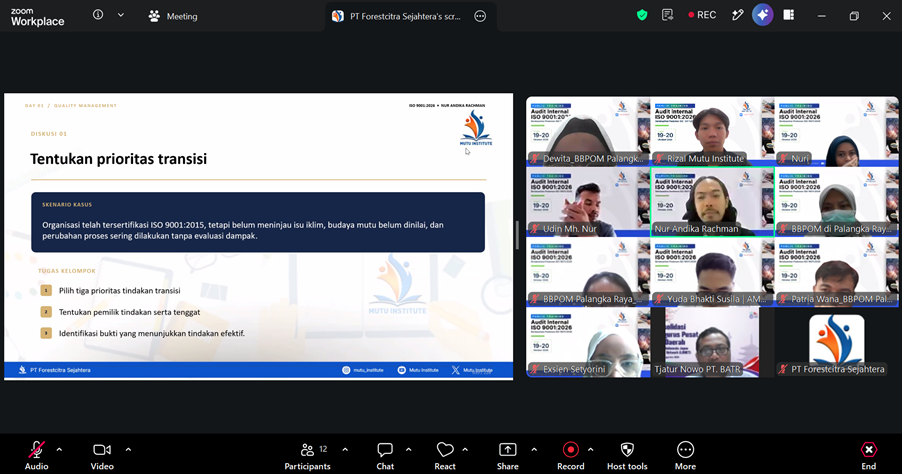Expand the Video options caret
902x474 pixels.
click(x=128, y=450)
